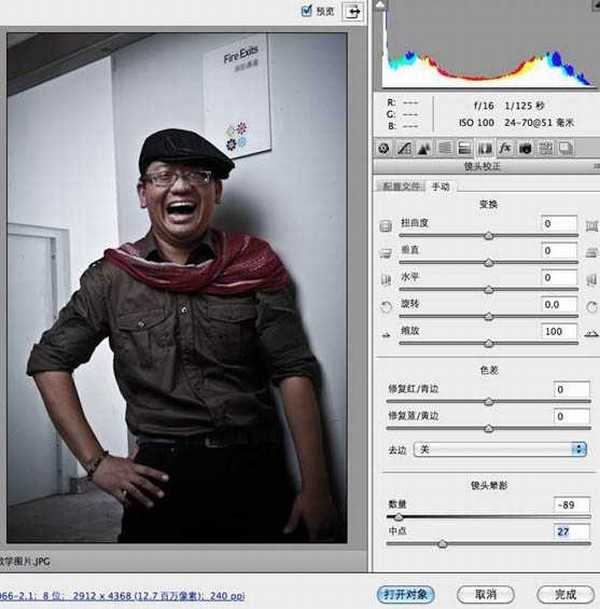Click vertical perspective icon right of 垂直 field
Viewport: 600px width, 609px height.
pyautogui.click(x=592, y=253)
